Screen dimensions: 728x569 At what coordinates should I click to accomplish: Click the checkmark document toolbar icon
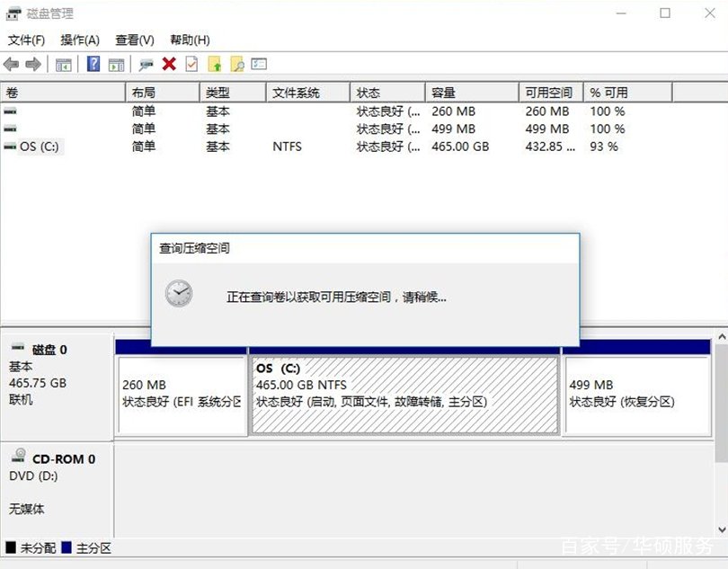pos(191,63)
